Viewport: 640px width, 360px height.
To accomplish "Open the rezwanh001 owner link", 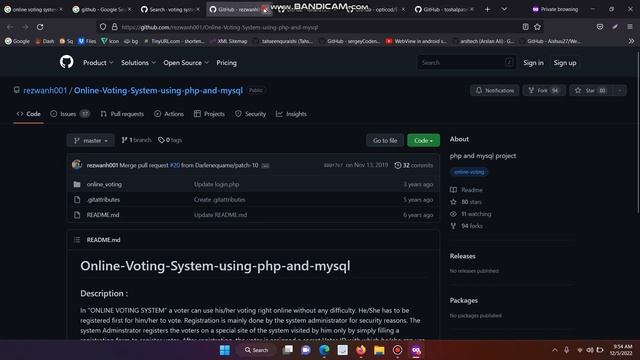I will 45,91.
